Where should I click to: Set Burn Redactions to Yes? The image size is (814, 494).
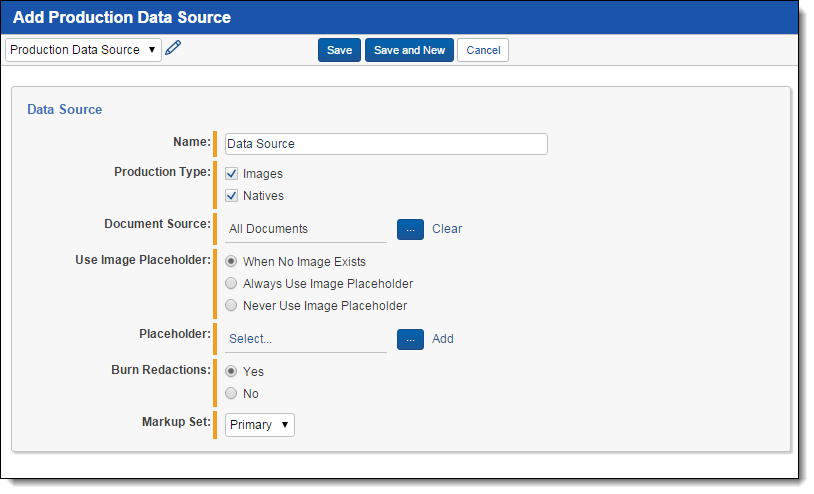(x=231, y=372)
